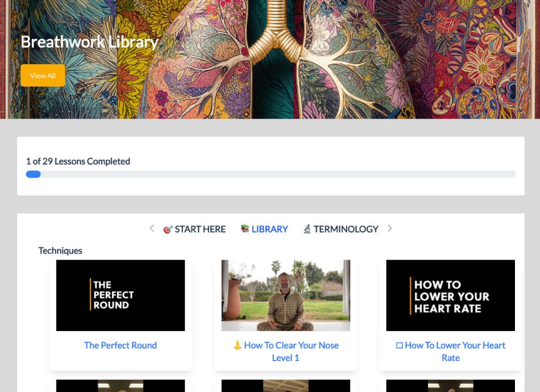
Task: Select the LIBRARY tab
Action: tap(264, 229)
